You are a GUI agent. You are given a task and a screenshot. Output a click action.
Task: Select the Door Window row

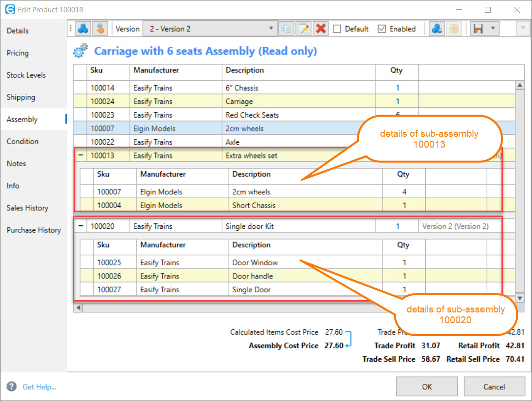click(x=297, y=262)
